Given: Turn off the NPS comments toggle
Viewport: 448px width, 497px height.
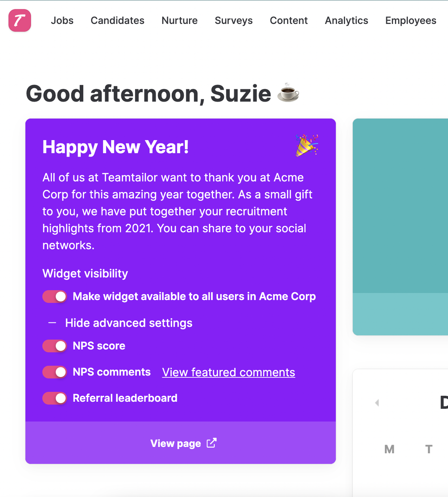Looking at the screenshot, I should (x=55, y=372).
